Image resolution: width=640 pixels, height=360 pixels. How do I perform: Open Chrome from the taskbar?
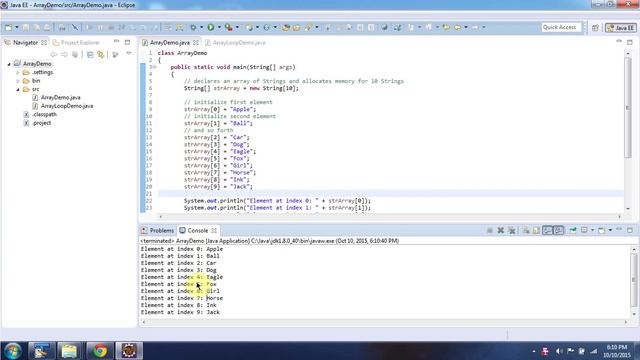[x=99, y=351]
